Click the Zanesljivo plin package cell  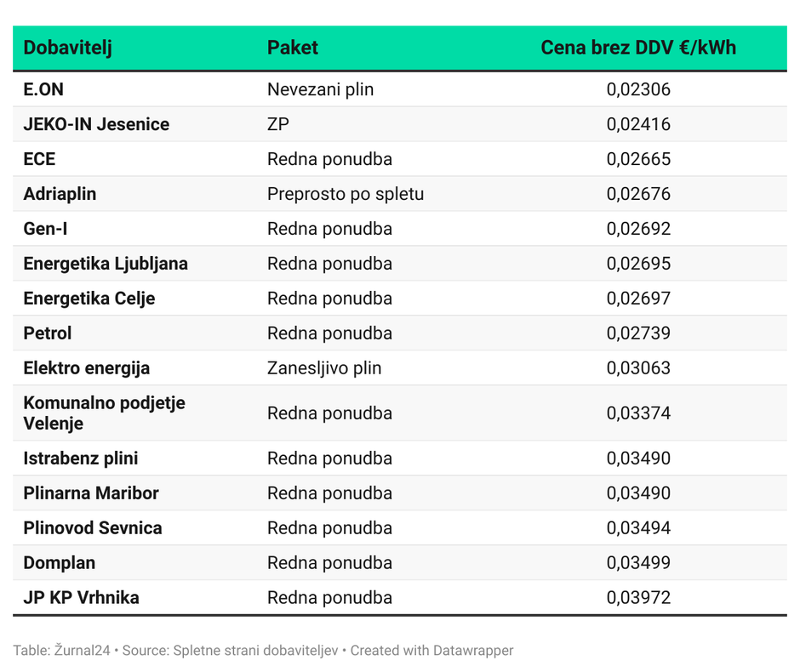324,368
